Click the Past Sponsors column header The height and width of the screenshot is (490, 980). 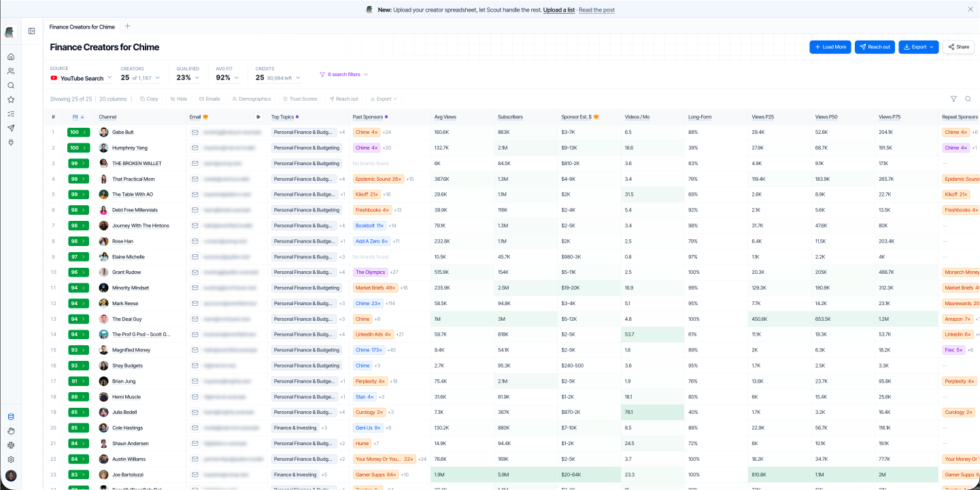tap(368, 117)
